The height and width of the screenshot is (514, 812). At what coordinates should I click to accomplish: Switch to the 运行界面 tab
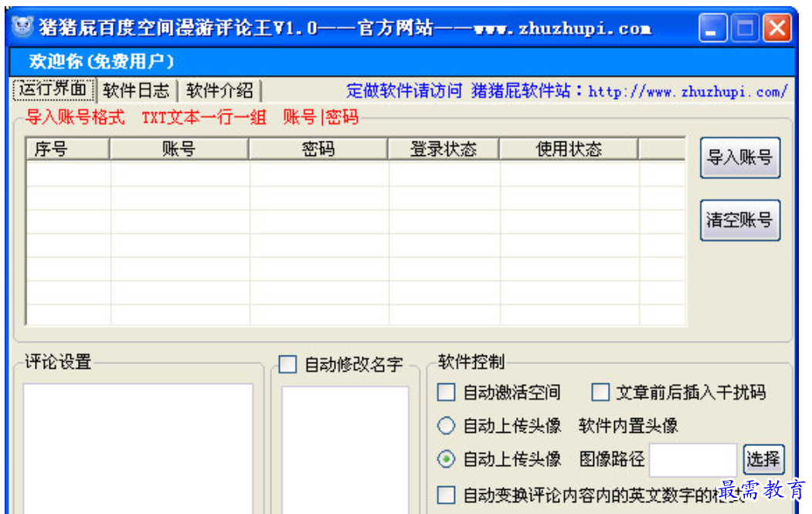point(53,90)
